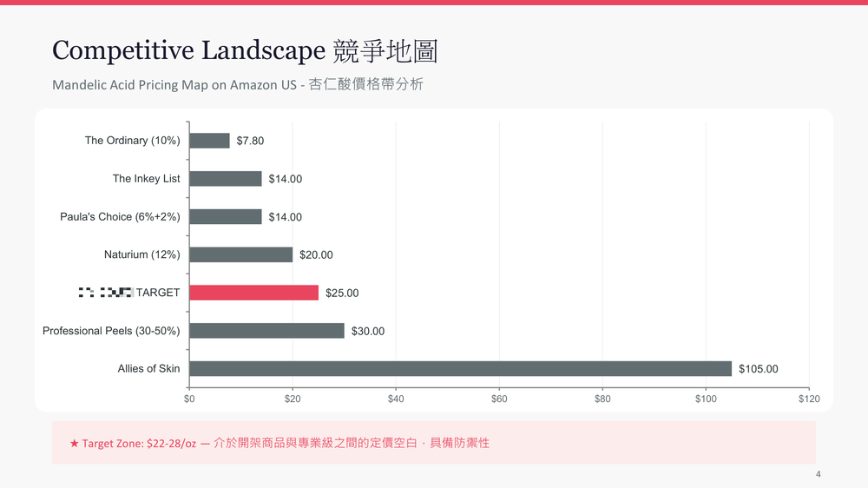Click the Naturium gray bar
Screen dimensions: 868x488
(240, 254)
